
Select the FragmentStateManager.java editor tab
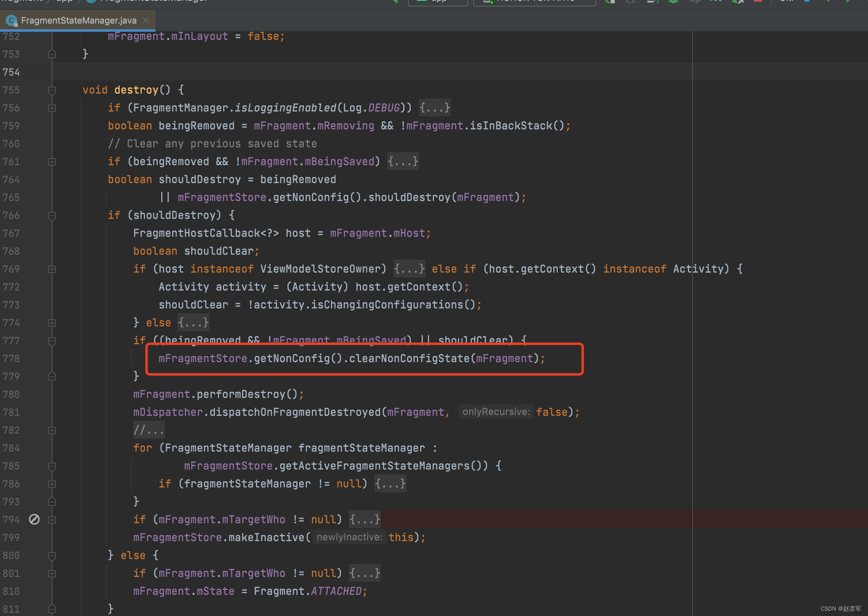(x=78, y=20)
